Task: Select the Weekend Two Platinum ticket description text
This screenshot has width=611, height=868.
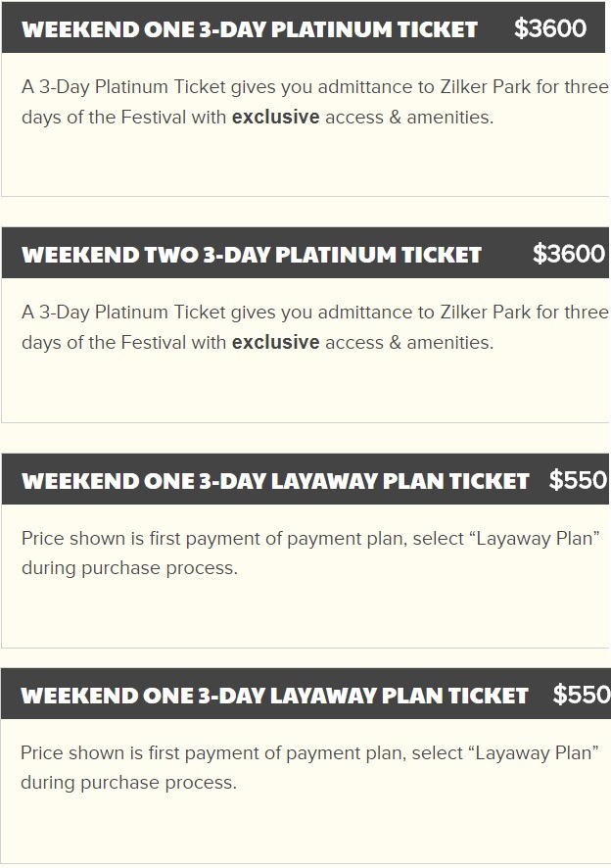Action: tap(315, 327)
